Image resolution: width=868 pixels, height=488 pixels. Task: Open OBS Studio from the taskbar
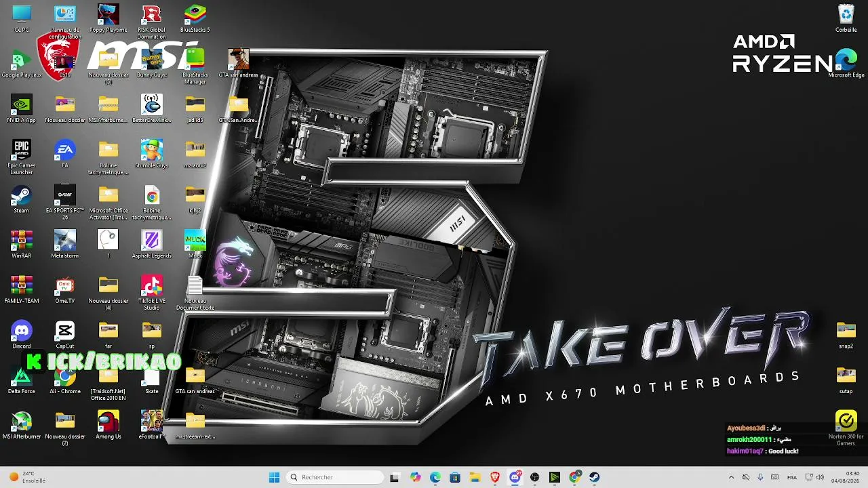(535, 477)
